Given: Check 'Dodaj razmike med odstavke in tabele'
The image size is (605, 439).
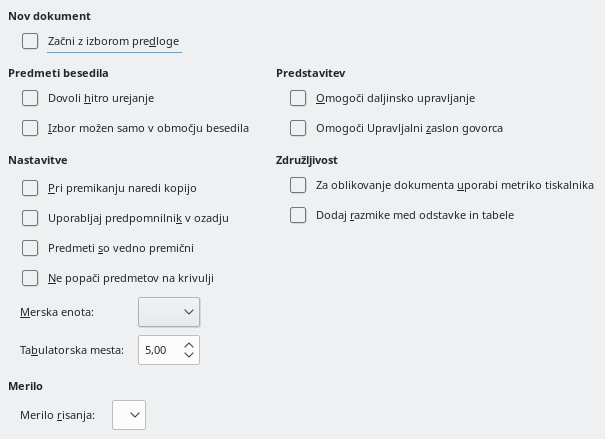Looking at the screenshot, I should click(298, 215).
